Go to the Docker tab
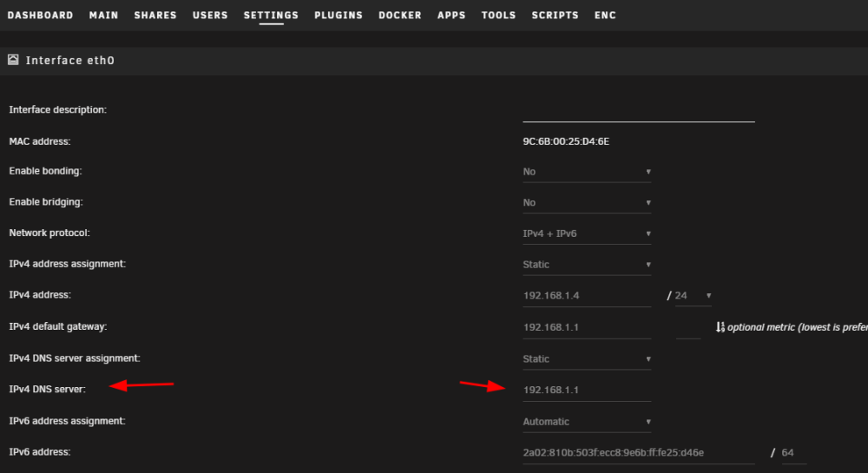Screen dimensions: 868x473 tap(400, 16)
